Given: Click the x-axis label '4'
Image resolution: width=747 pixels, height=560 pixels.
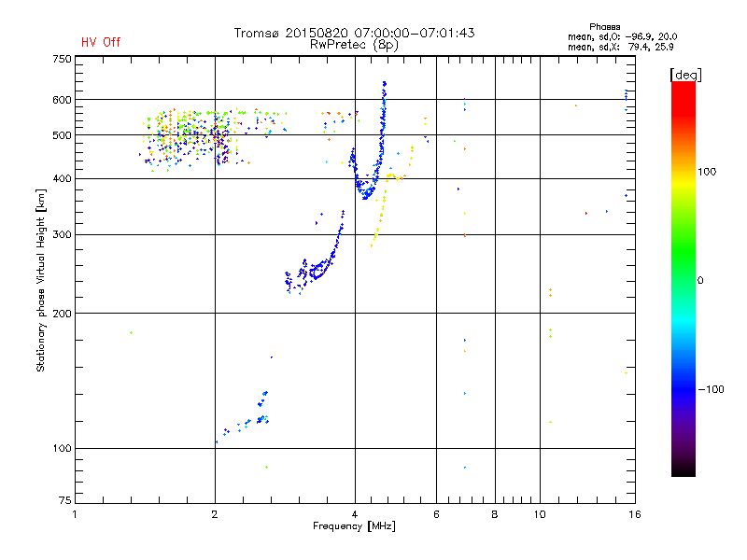Looking at the screenshot, I should 355,514.
